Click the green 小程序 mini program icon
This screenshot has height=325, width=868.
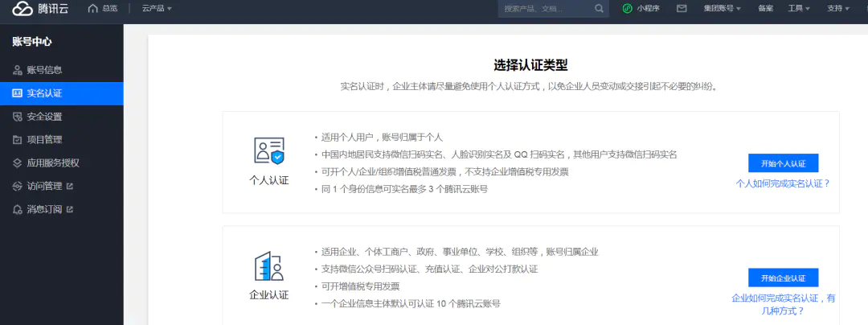(627, 8)
